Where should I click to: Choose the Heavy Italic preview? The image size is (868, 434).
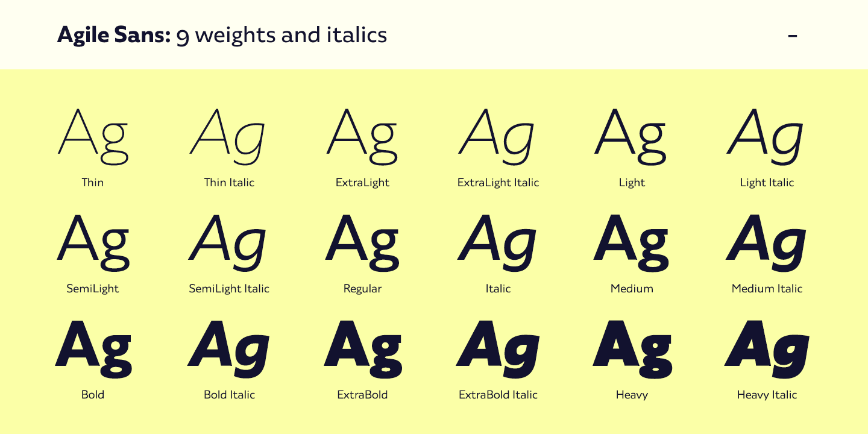[x=767, y=347]
